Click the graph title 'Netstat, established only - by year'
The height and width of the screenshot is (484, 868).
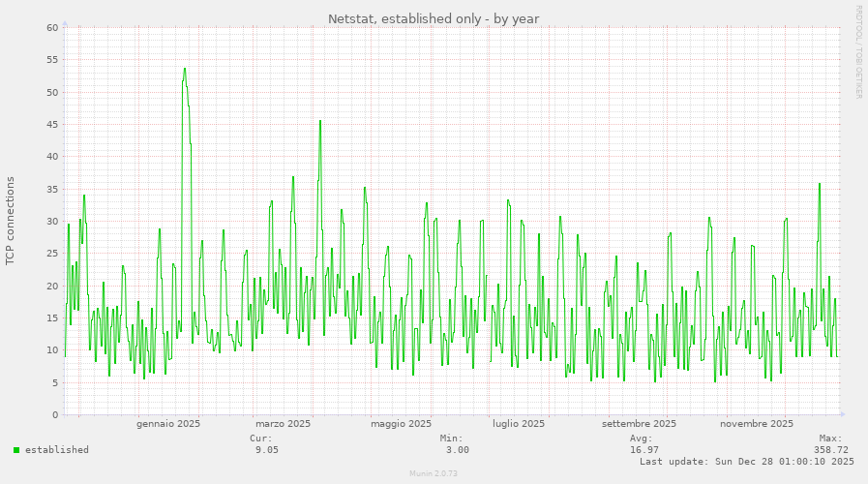click(434, 18)
